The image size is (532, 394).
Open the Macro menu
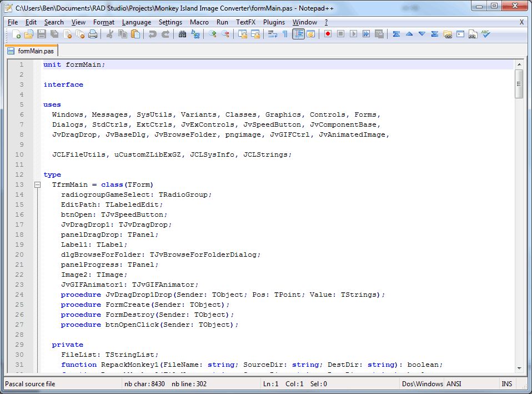pos(199,22)
